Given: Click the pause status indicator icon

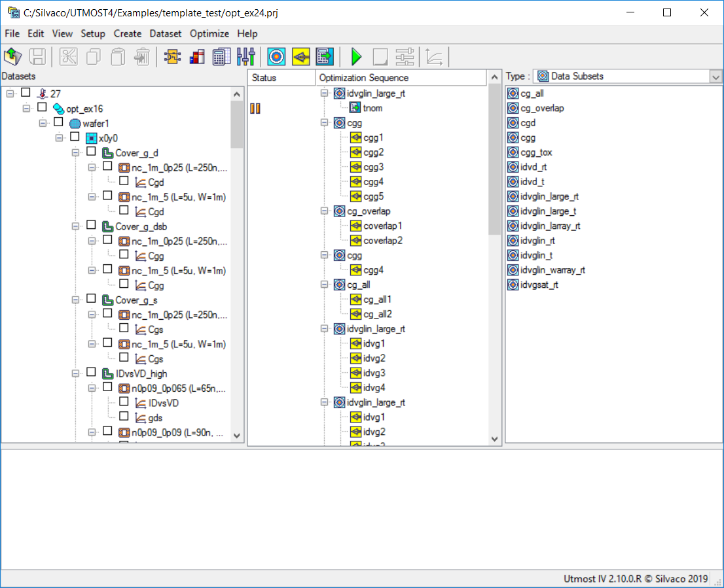Looking at the screenshot, I should click(255, 109).
